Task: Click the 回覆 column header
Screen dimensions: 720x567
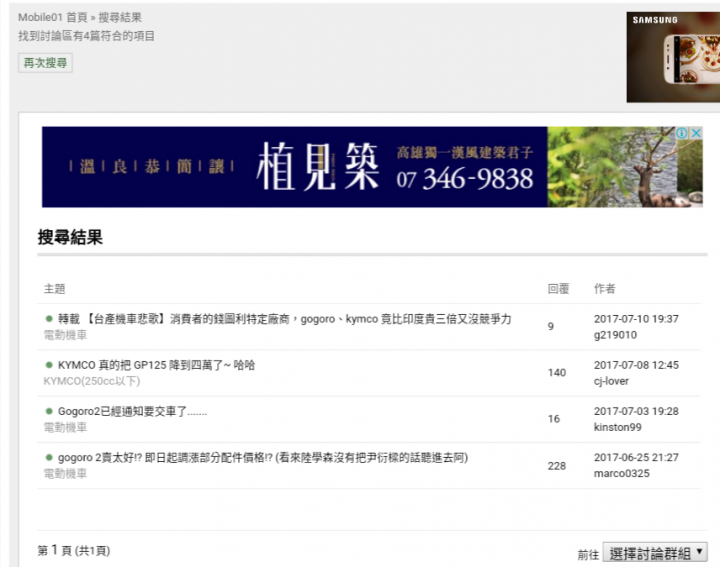Action: tap(558, 289)
